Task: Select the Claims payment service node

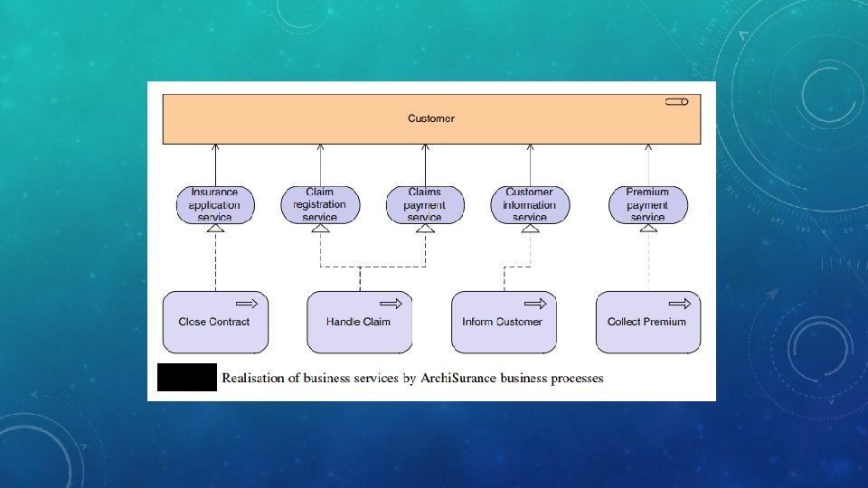Action: point(425,205)
